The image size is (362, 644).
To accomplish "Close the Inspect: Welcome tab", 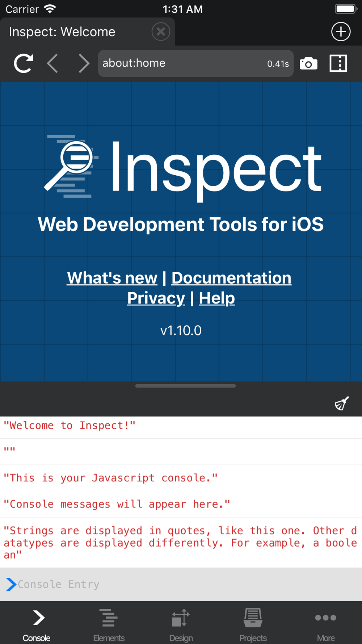I will [161, 32].
